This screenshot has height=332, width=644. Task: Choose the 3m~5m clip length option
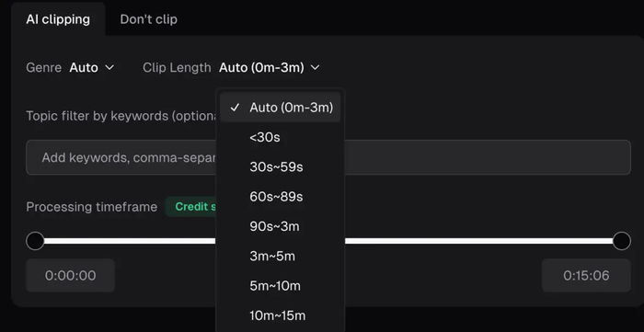click(x=281, y=256)
